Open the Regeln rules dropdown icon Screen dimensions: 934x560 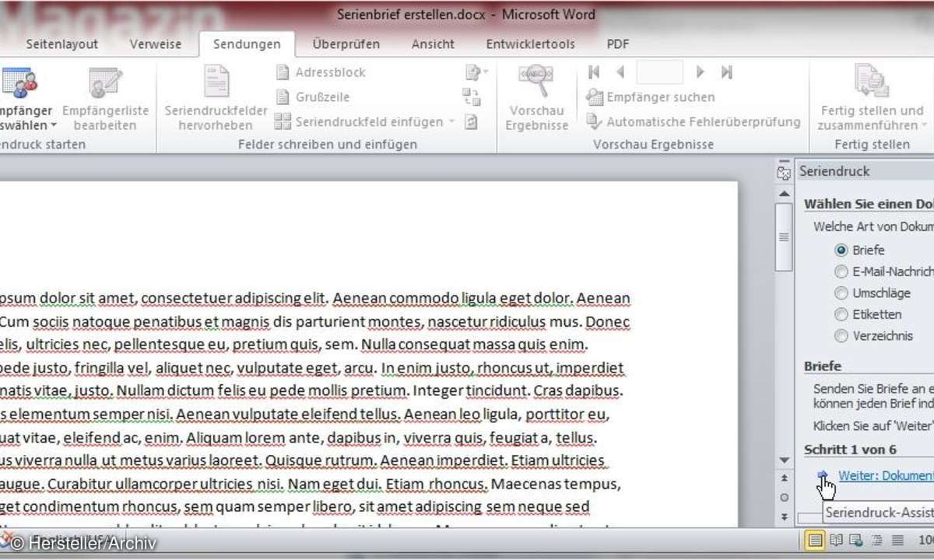tap(476, 72)
